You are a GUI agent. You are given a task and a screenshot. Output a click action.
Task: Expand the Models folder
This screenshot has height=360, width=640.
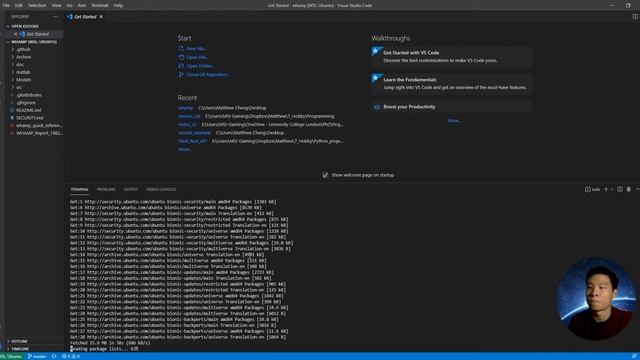pyautogui.click(x=24, y=80)
